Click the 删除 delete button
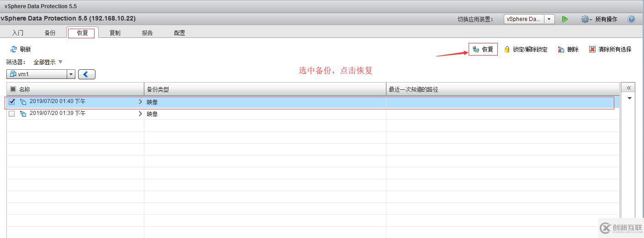This screenshot has height=238, width=644. pyautogui.click(x=568, y=49)
